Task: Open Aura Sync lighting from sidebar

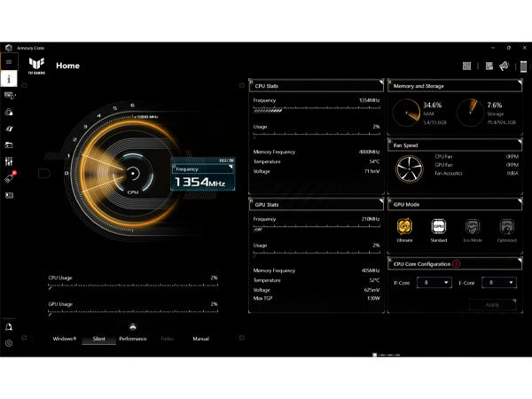Action: pos(9,112)
